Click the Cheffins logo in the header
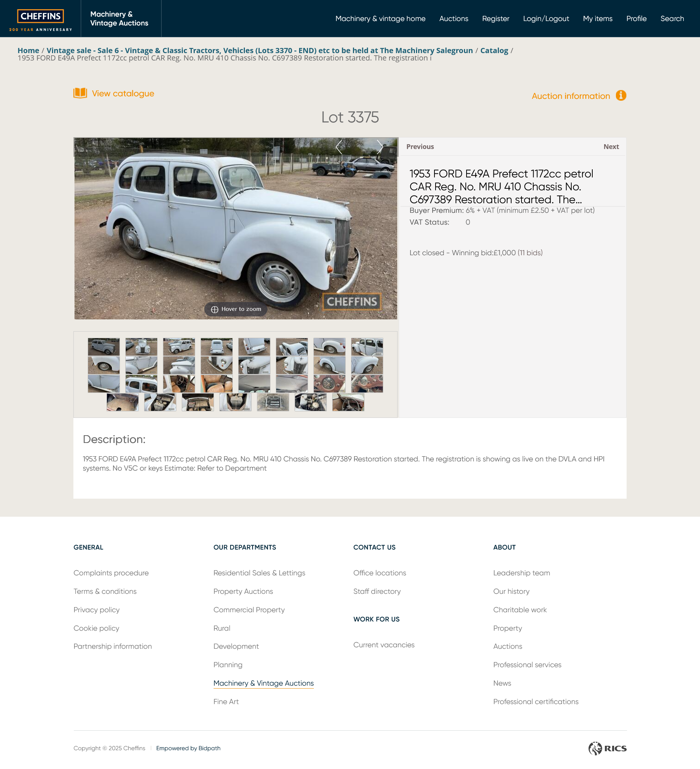700x769 pixels. [x=41, y=20]
